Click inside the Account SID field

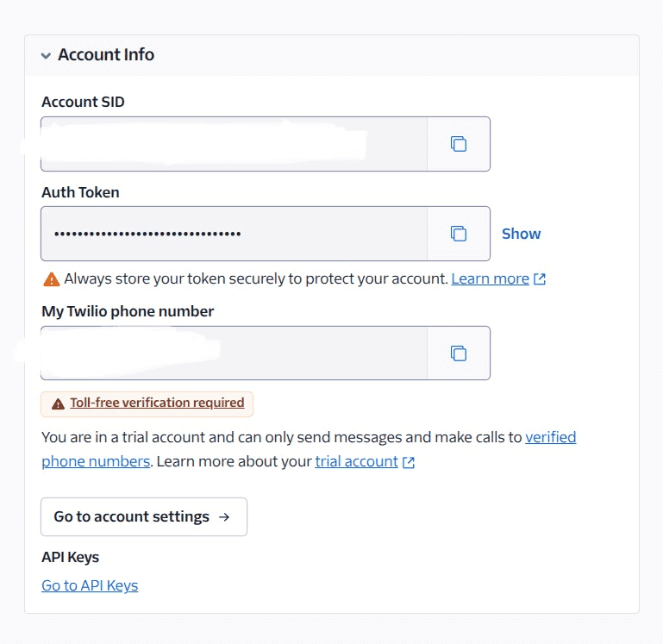[x=234, y=144]
